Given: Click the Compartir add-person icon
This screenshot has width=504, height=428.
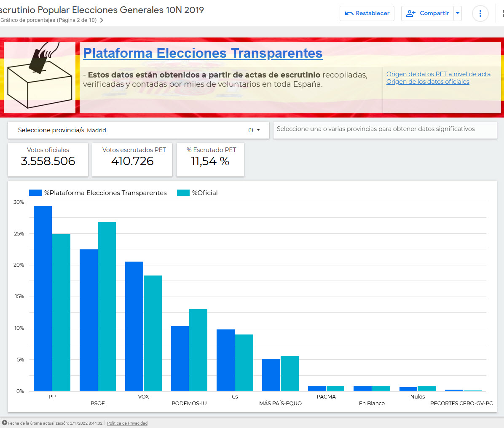Looking at the screenshot, I should 410,13.
